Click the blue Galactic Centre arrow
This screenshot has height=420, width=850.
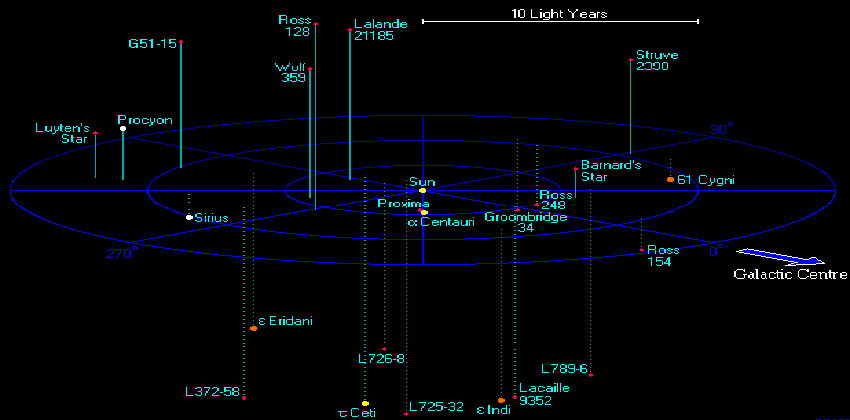pos(781,256)
